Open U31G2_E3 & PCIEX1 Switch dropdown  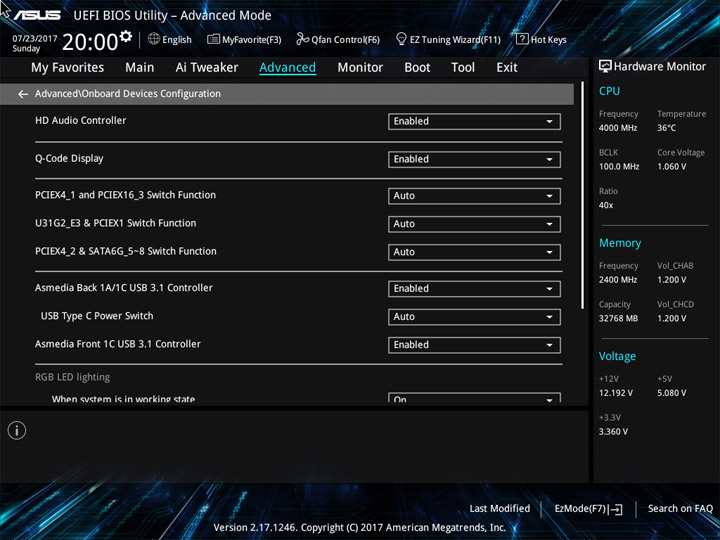[474, 224]
